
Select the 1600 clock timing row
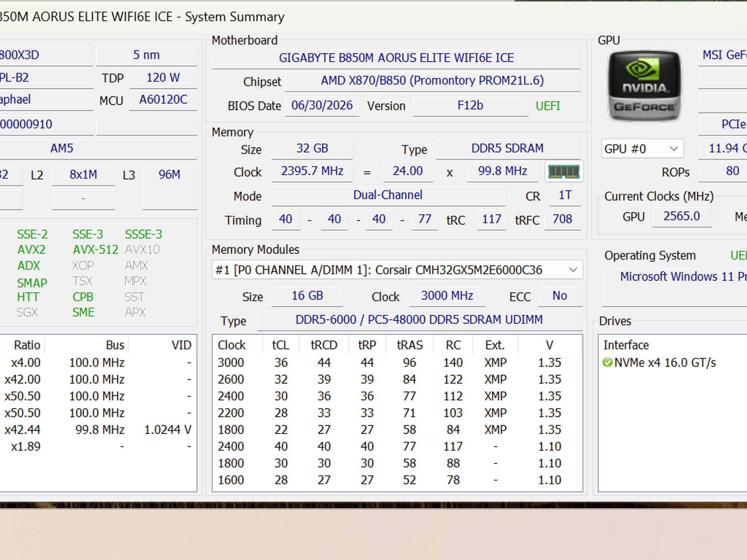click(x=397, y=480)
